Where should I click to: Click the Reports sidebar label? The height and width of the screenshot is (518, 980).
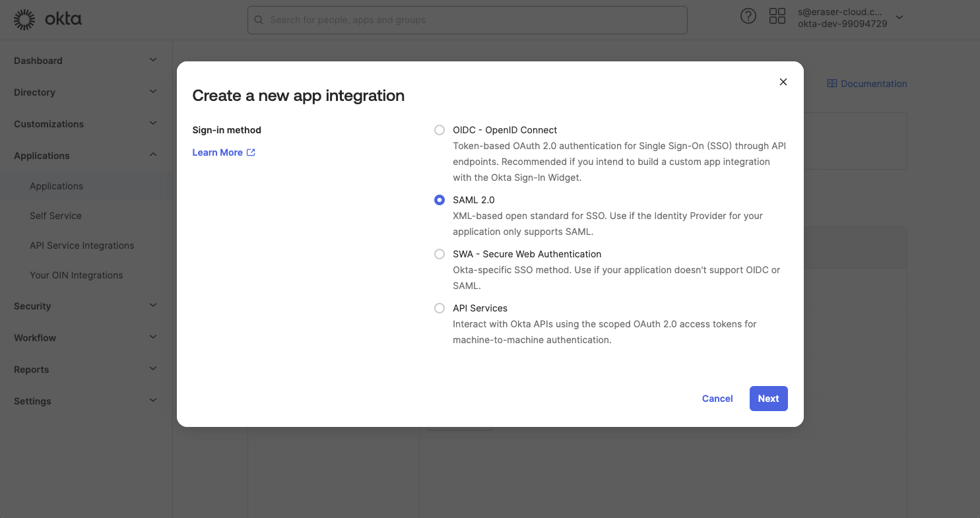point(32,370)
